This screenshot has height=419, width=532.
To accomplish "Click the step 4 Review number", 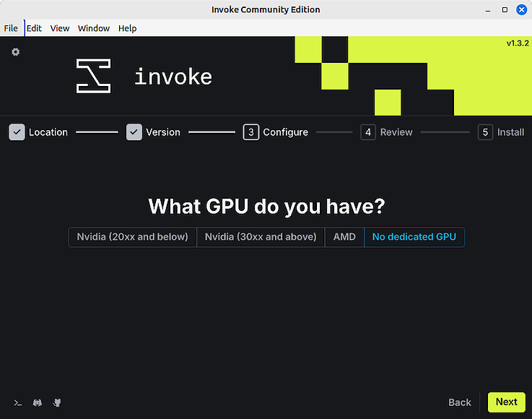I will (368, 132).
